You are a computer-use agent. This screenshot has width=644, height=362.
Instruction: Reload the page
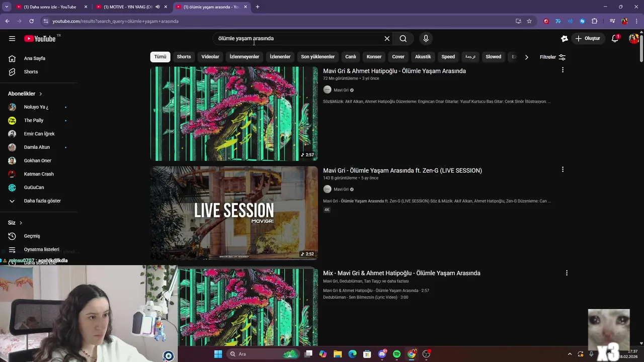coord(31,21)
